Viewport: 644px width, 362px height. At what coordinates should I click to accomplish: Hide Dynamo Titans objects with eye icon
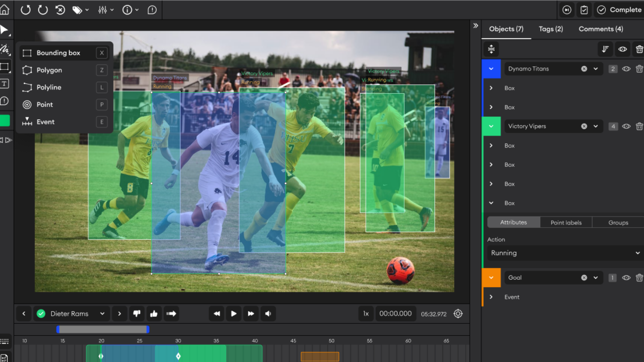pos(626,69)
